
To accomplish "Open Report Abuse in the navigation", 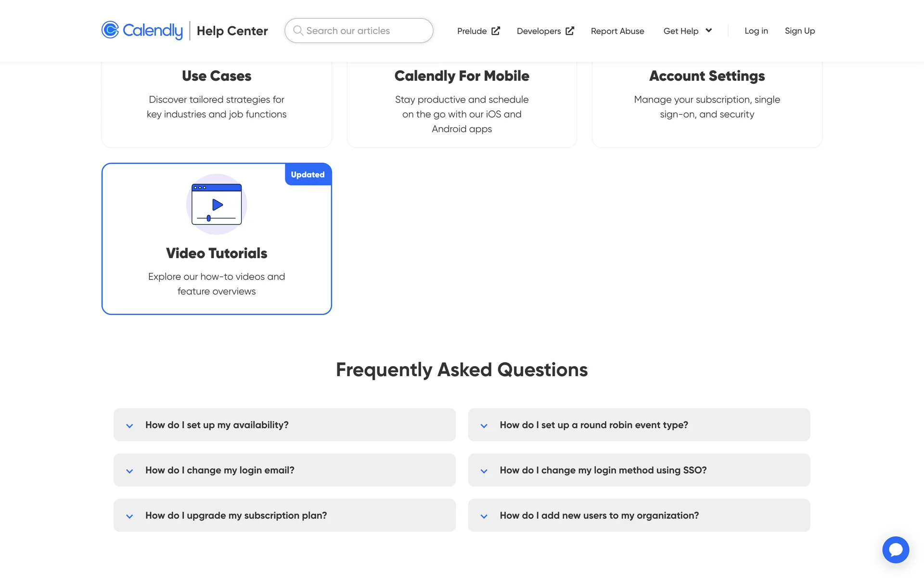I will pyautogui.click(x=617, y=31).
